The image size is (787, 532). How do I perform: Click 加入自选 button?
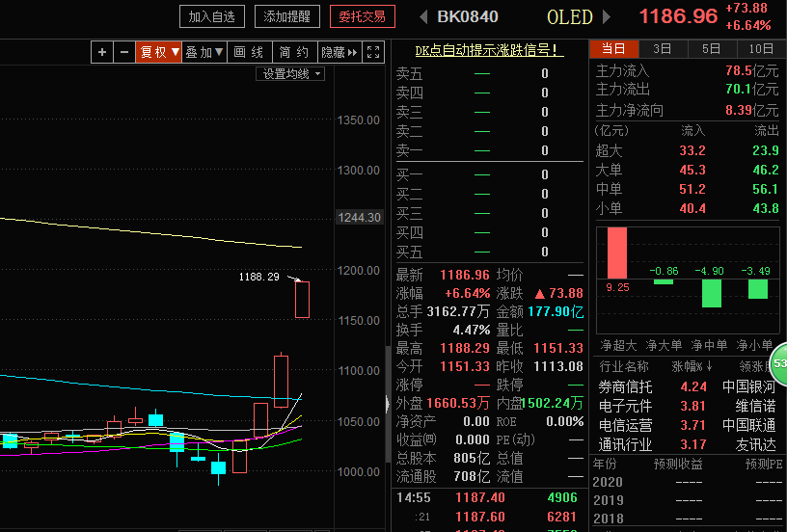click(x=212, y=16)
